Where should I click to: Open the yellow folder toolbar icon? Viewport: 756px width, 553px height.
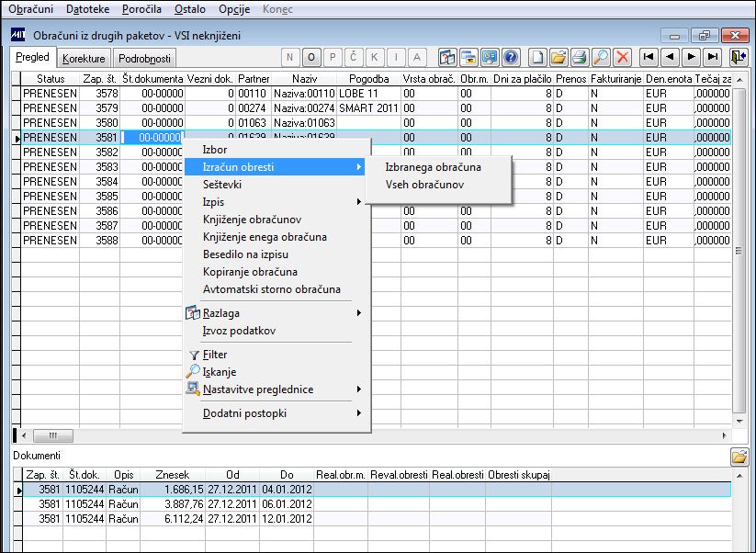[558, 57]
